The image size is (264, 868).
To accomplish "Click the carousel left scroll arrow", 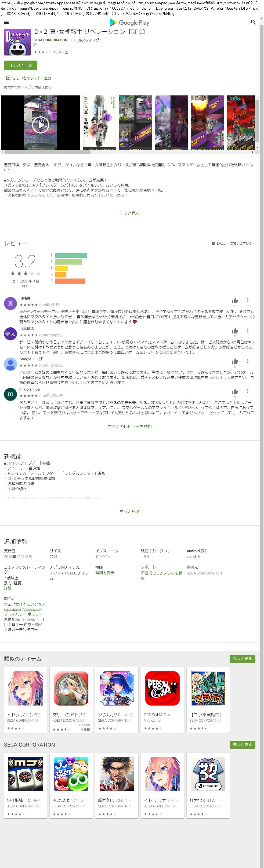I will tap(2, 152).
